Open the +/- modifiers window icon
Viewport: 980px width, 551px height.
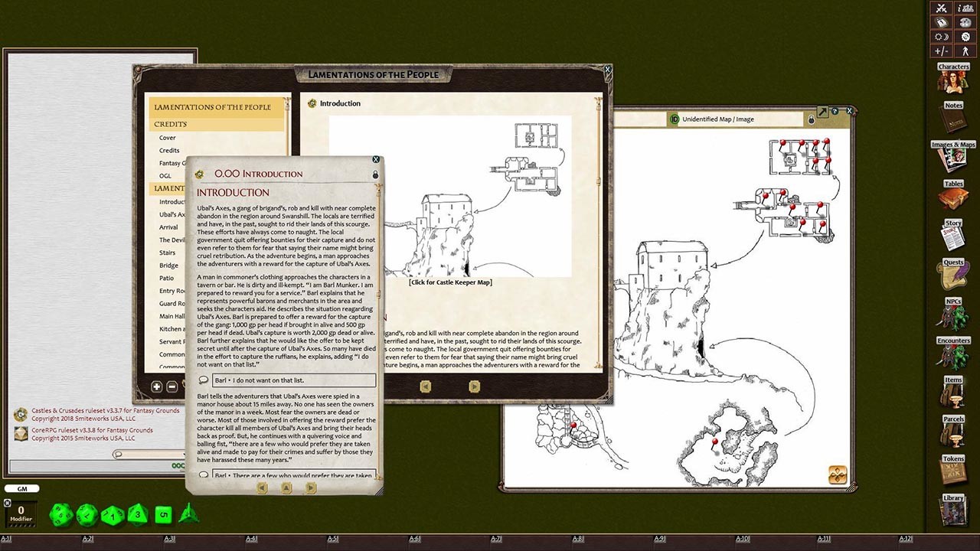tap(940, 50)
